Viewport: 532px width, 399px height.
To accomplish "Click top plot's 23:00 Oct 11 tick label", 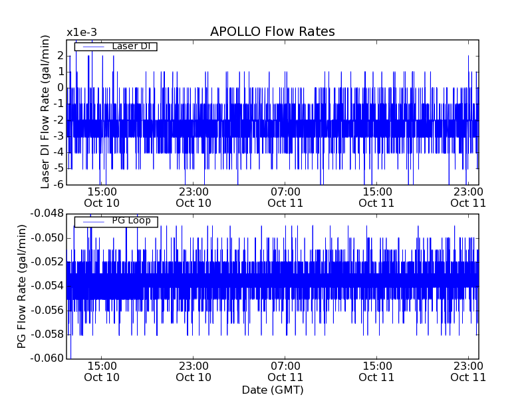I will pyautogui.click(x=468, y=197).
